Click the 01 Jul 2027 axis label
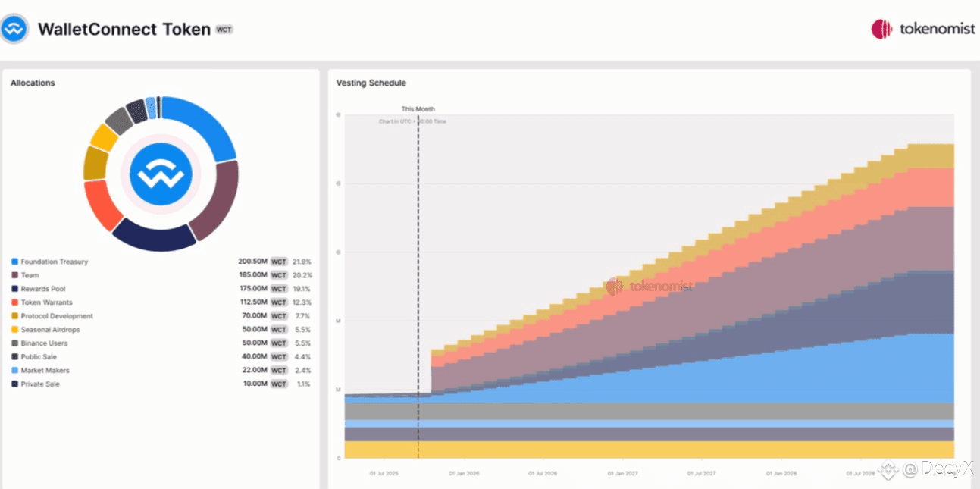Screen dimensions: 980x489 point(700,474)
